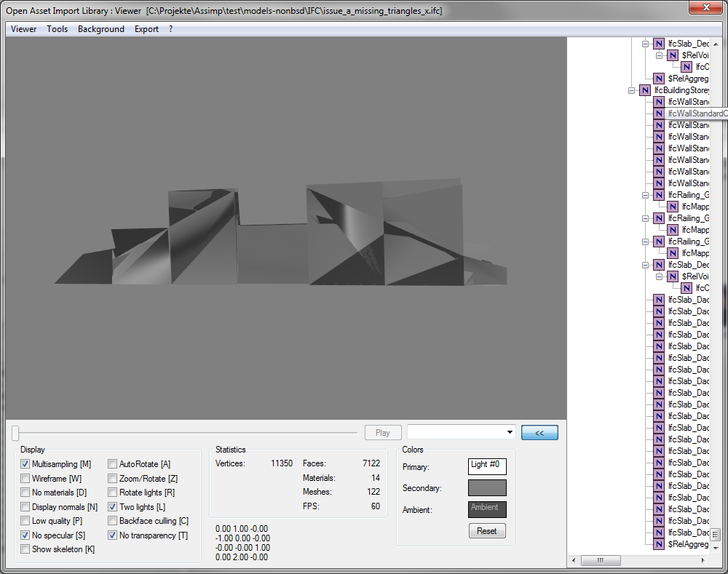Open the Export menu
The width and height of the screenshot is (728, 574).
(x=146, y=29)
